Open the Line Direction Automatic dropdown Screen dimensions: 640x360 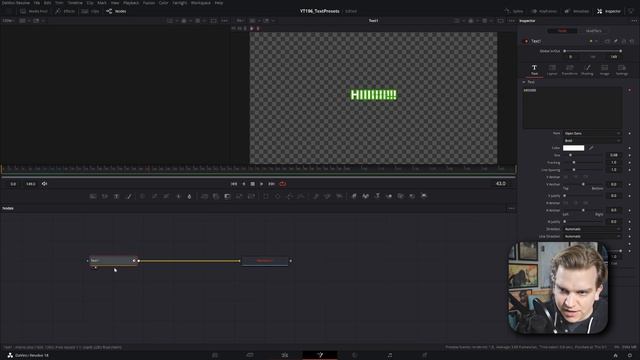(x=592, y=236)
